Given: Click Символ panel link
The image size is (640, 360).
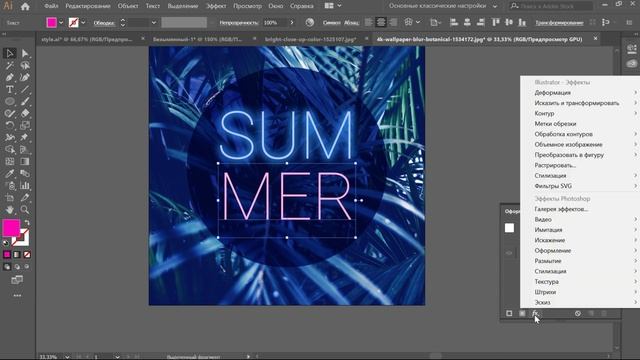Looking at the screenshot, I should pos(331,22).
